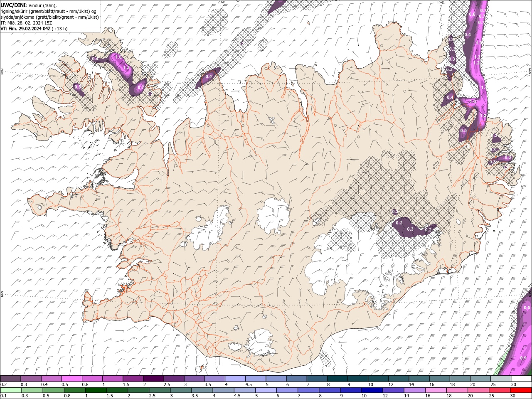Pick the snow legend swatch between 1 and 1.5
Screen dimensions: 532x399
coord(112,379)
